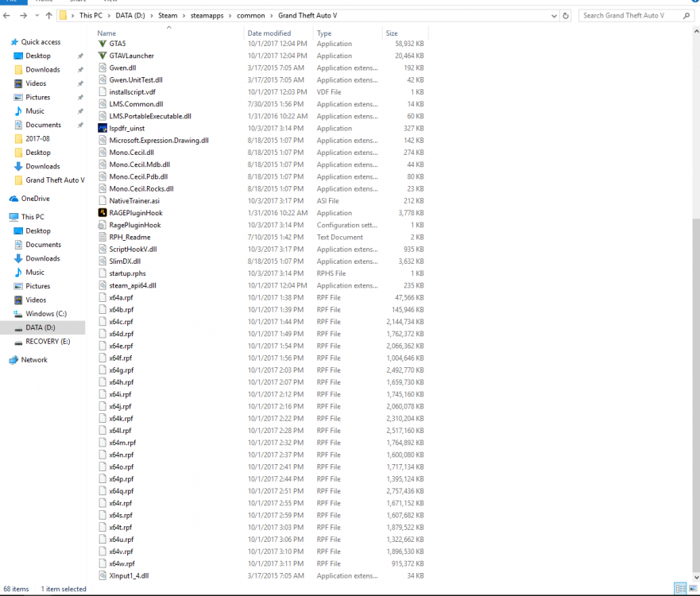Expand chevron after common in breadcrumb
Viewport: 700px width, 596px height.
click(272, 16)
